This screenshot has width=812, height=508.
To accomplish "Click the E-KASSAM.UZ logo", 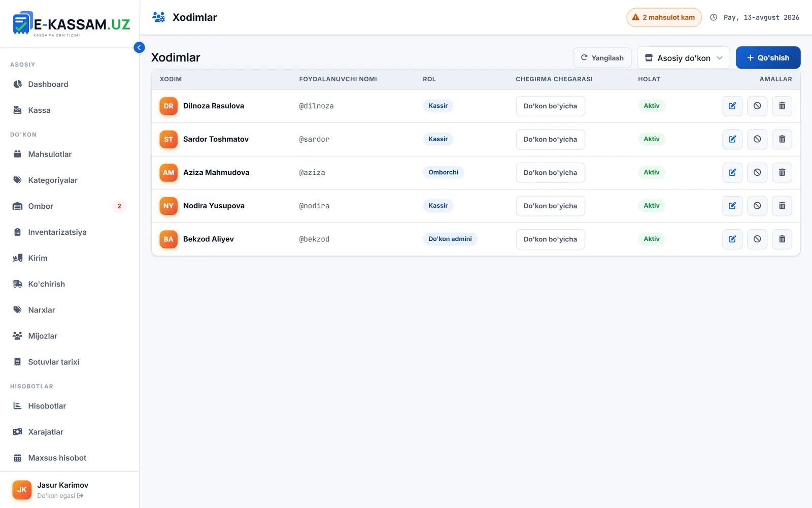I will point(71,24).
